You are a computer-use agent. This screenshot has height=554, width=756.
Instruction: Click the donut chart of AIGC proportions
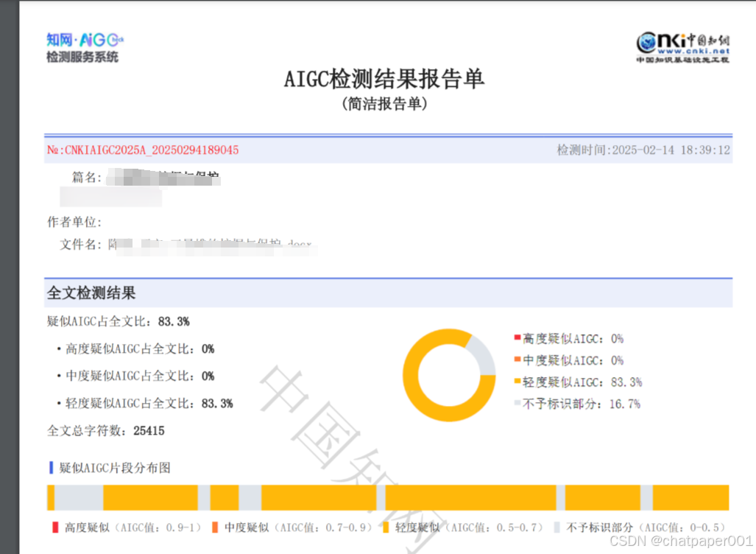(x=449, y=375)
